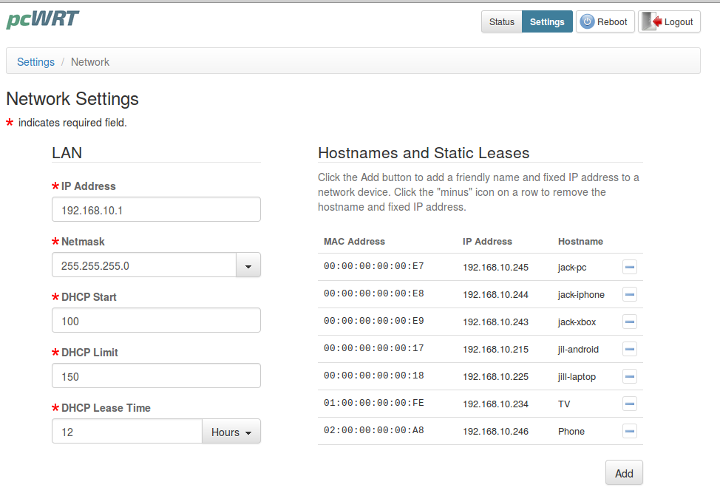Reboot the router
The height and width of the screenshot is (496, 720).
[605, 22]
